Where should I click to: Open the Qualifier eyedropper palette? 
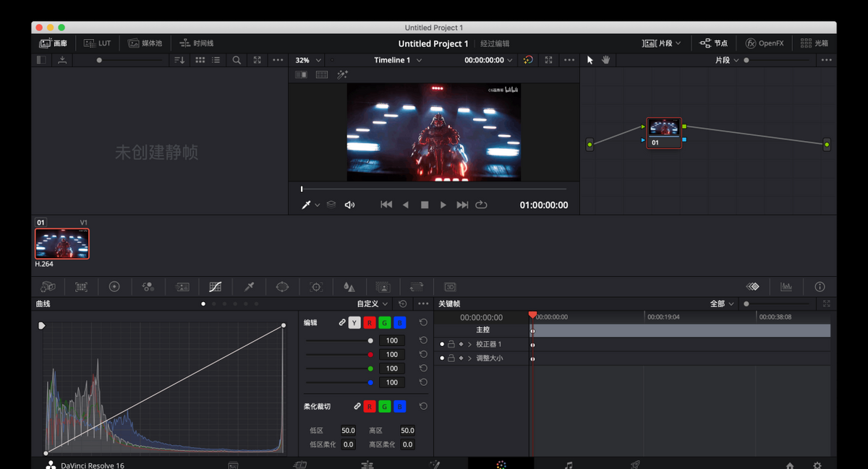[249, 287]
